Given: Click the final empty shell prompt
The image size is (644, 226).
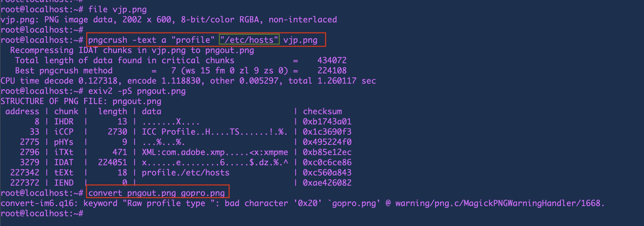Looking at the screenshot, I should coord(42,214).
